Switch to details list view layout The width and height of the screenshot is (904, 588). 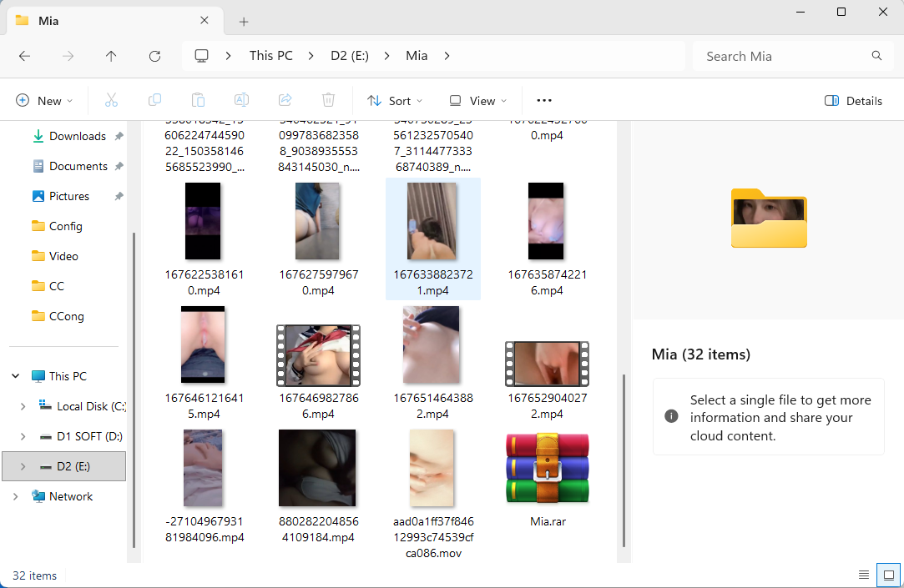tap(863, 575)
